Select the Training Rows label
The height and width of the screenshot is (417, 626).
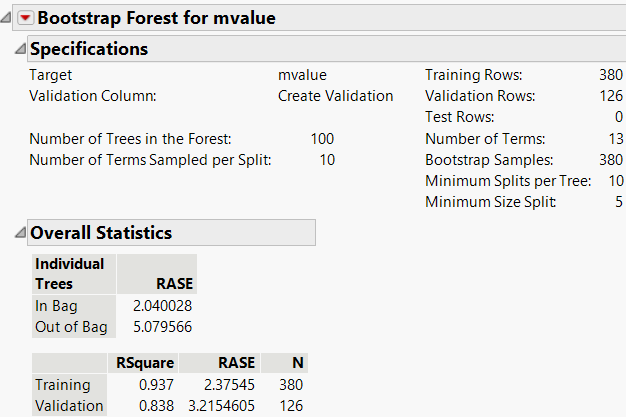pyautogui.click(x=473, y=75)
